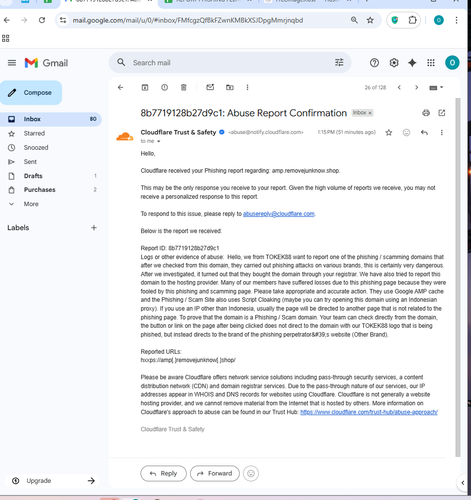The width and height of the screenshot is (471, 500).
Task: Reload the page in the browser
Action: tap(42, 20)
